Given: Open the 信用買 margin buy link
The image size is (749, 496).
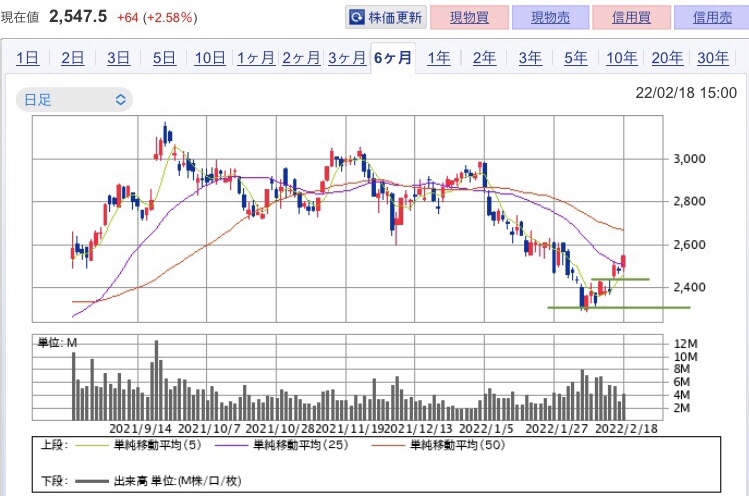Looking at the screenshot, I should [631, 18].
